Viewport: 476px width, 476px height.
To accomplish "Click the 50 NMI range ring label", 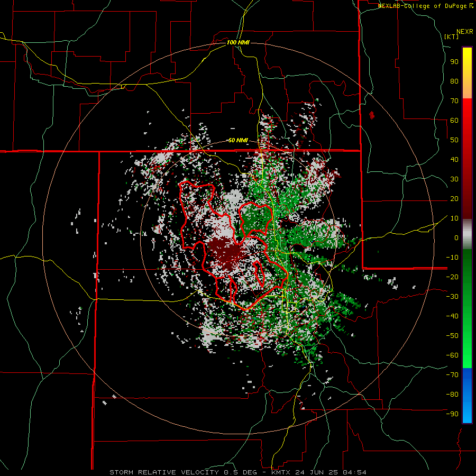I will pos(238,140).
